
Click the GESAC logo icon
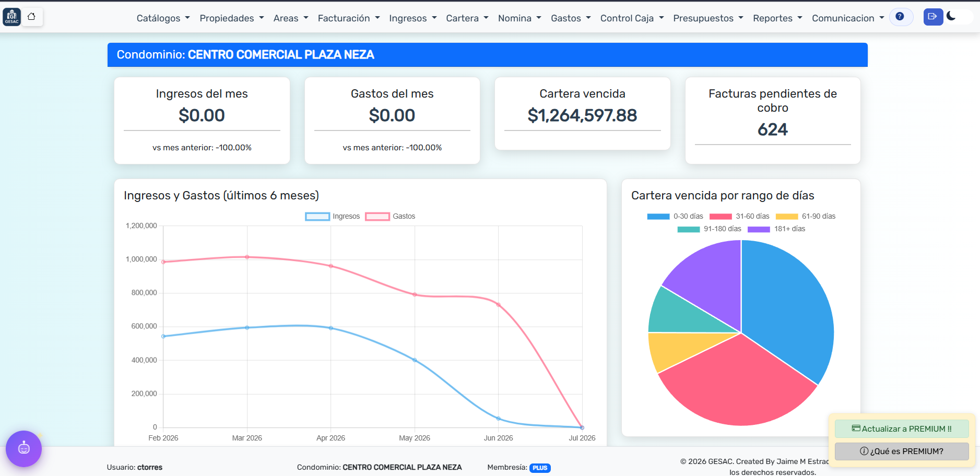click(x=11, y=17)
